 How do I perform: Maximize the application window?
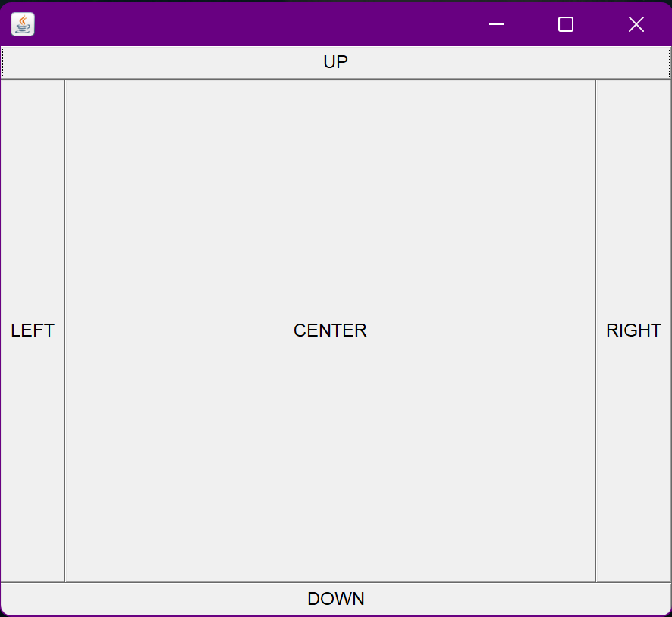coord(564,24)
